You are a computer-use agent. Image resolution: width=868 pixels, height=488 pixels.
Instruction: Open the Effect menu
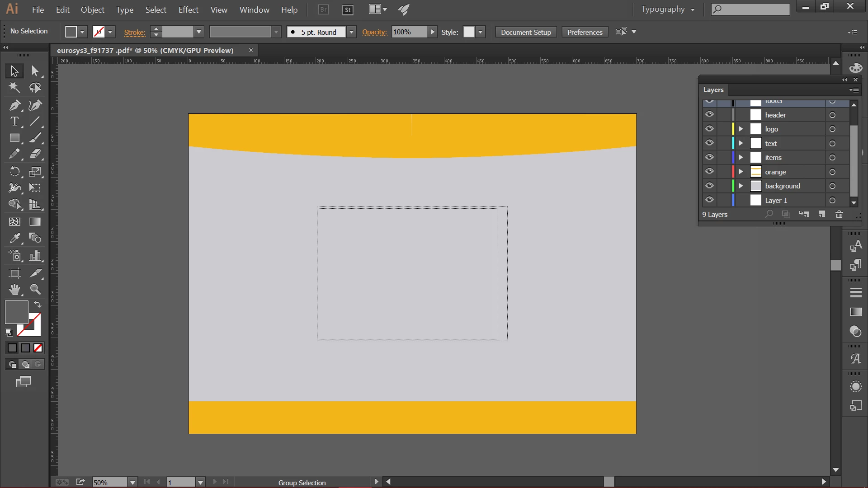pos(188,9)
